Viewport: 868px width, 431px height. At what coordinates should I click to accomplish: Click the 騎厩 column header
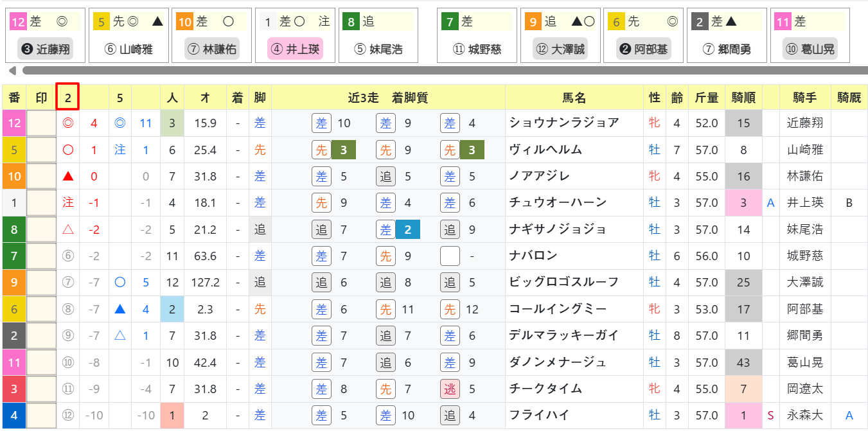pyautogui.click(x=849, y=98)
